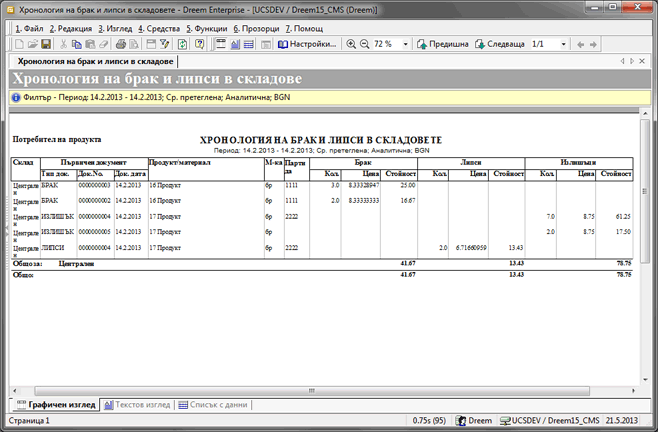658x432 pixels.
Task: Open the 72 % zoom dropdown
Action: click(405, 44)
